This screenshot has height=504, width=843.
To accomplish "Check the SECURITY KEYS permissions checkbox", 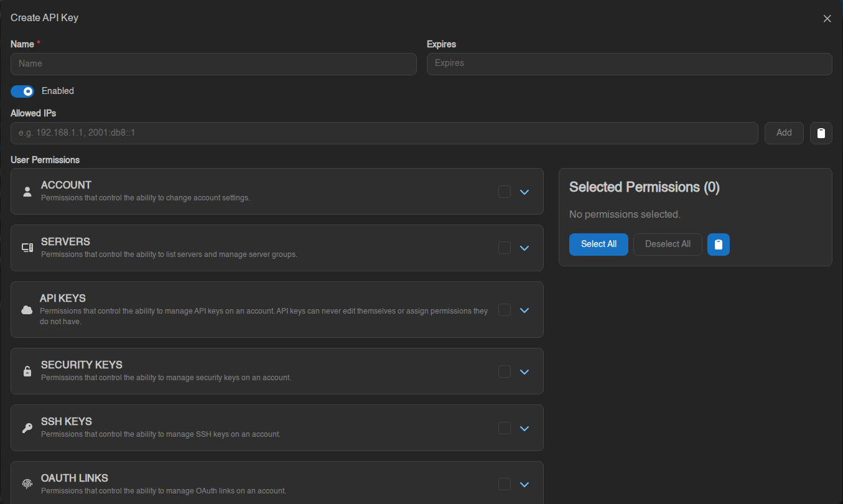I will (505, 371).
